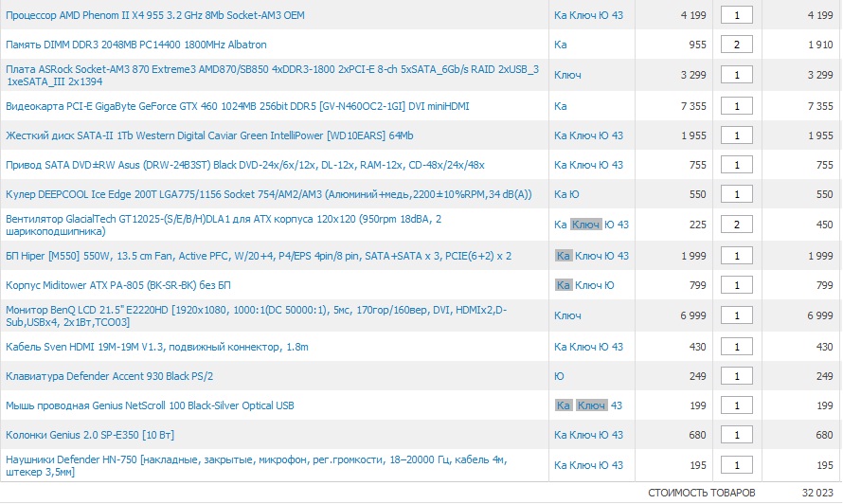Edit quantity field for Hiper power supply
The width and height of the screenshot is (843, 504).
click(737, 256)
